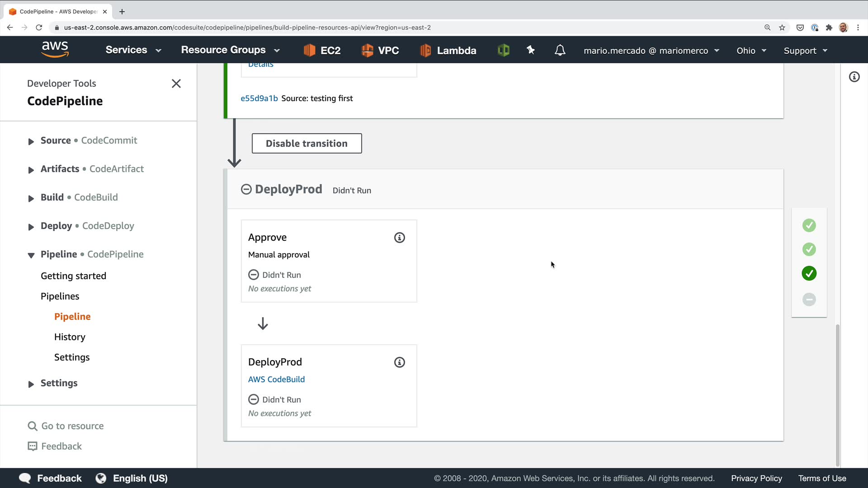The height and width of the screenshot is (488, 868).
Task: Open the notifications bell icon
Action: point(560,50)
